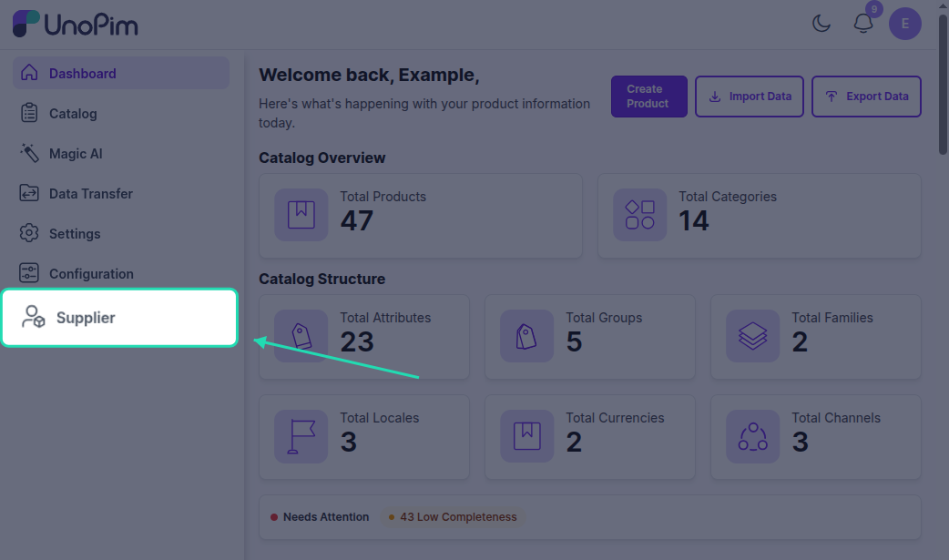Image resolution: width=949 pixels, height=560 pixels.
Task: Open the Total Products 47 card
Action: click(421, 216)
